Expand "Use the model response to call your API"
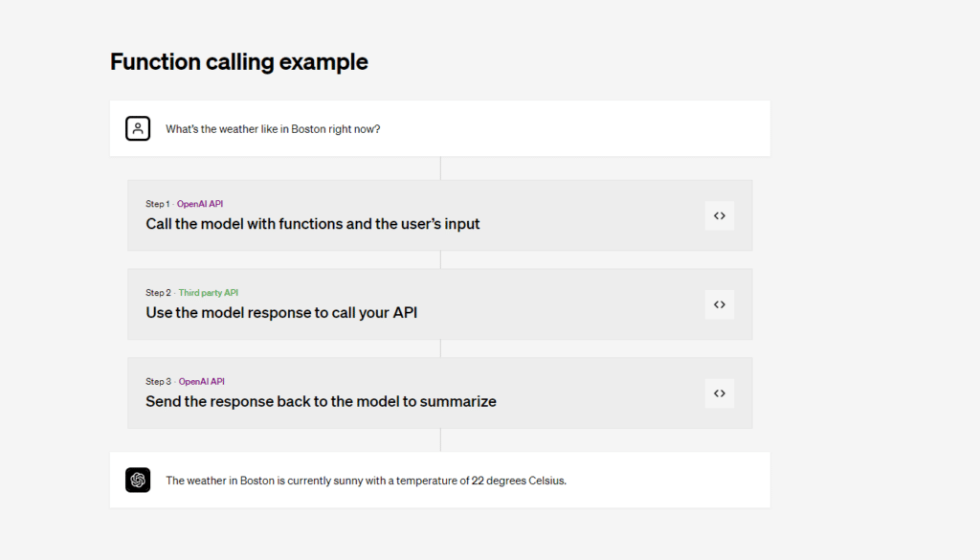980x560 pixels. coord(281,312)
